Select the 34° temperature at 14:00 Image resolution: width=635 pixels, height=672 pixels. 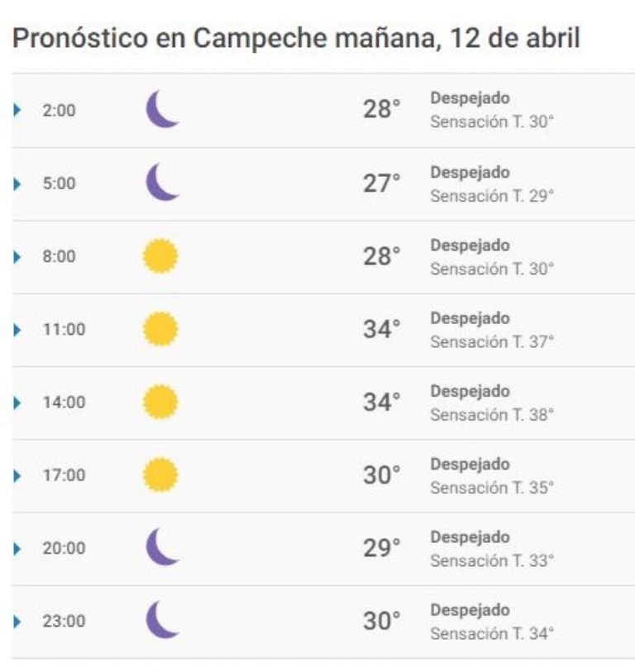(382, 402)
